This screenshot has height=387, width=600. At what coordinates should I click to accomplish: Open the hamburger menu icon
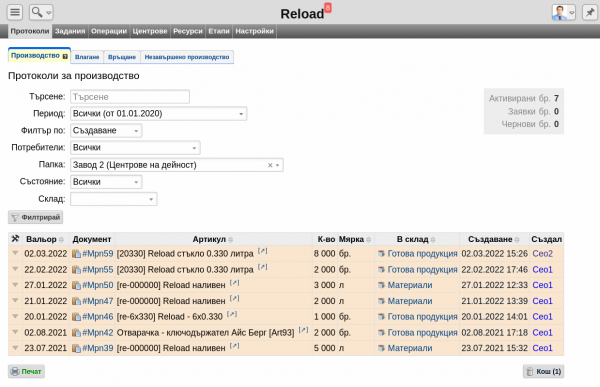[15, 12]
